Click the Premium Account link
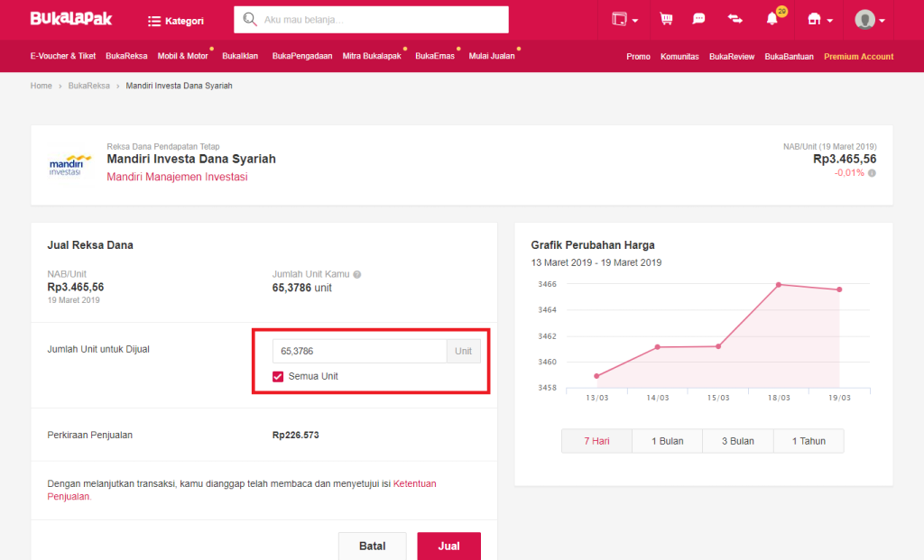The image size is (924, 560). point(859,57)
